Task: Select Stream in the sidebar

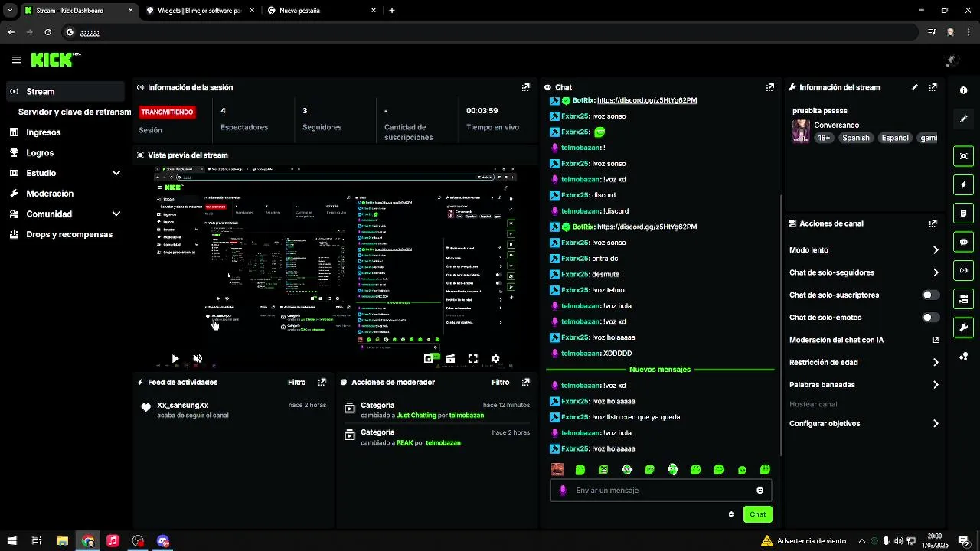Action: pyautogui.click(x=66, y=91)
